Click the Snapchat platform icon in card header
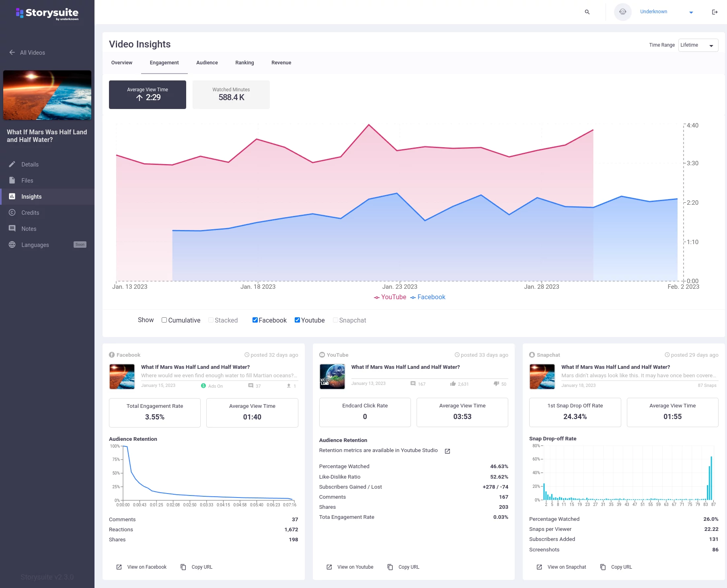 tap(532, 355)
